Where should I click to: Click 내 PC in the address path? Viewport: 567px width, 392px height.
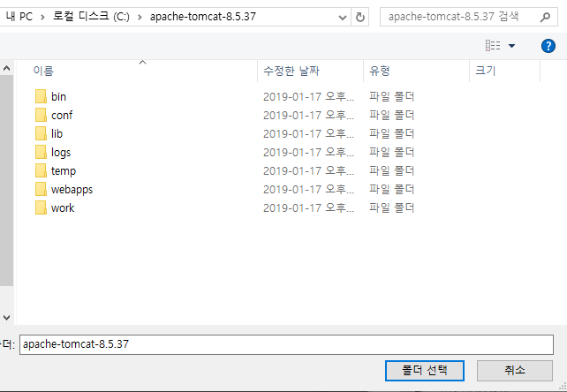pos(19,17)
